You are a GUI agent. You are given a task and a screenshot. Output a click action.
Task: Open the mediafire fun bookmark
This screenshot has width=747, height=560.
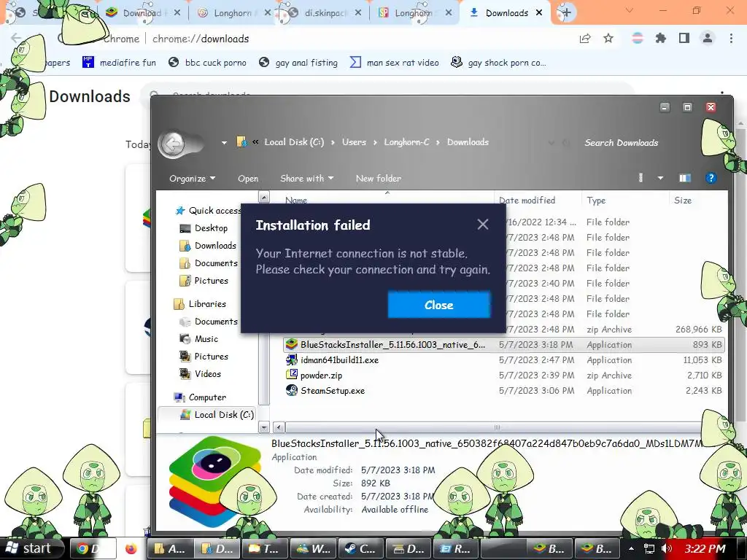tap(120, 63)
